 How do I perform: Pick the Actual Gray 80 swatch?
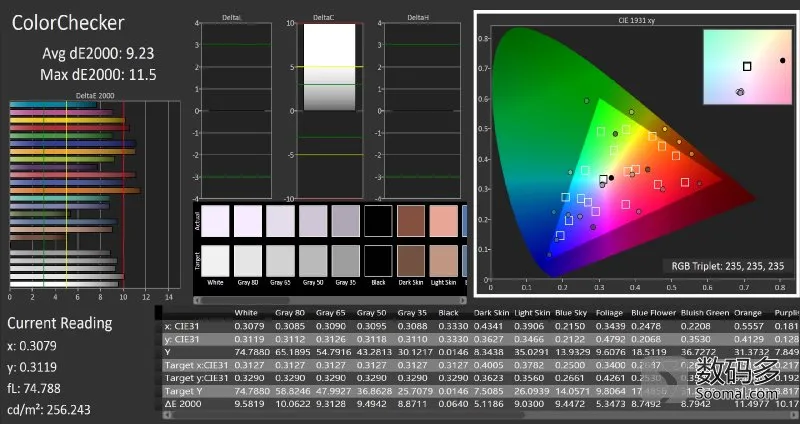[247, 221]
